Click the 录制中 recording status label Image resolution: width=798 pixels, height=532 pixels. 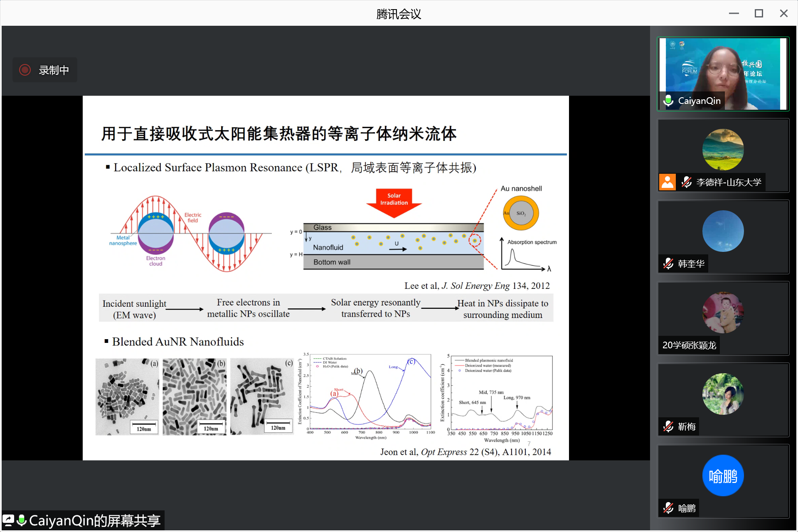[54, 70]
